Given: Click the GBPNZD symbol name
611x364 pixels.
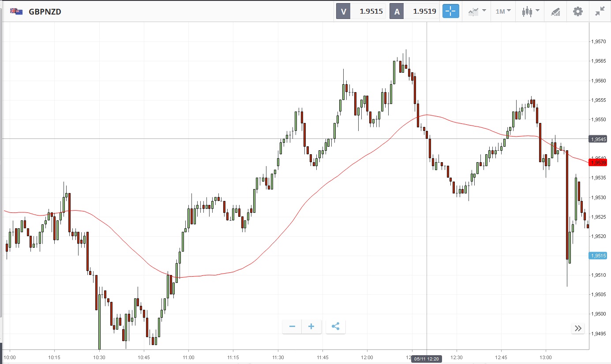Looking at the screenshot, I should coord(45,12).
